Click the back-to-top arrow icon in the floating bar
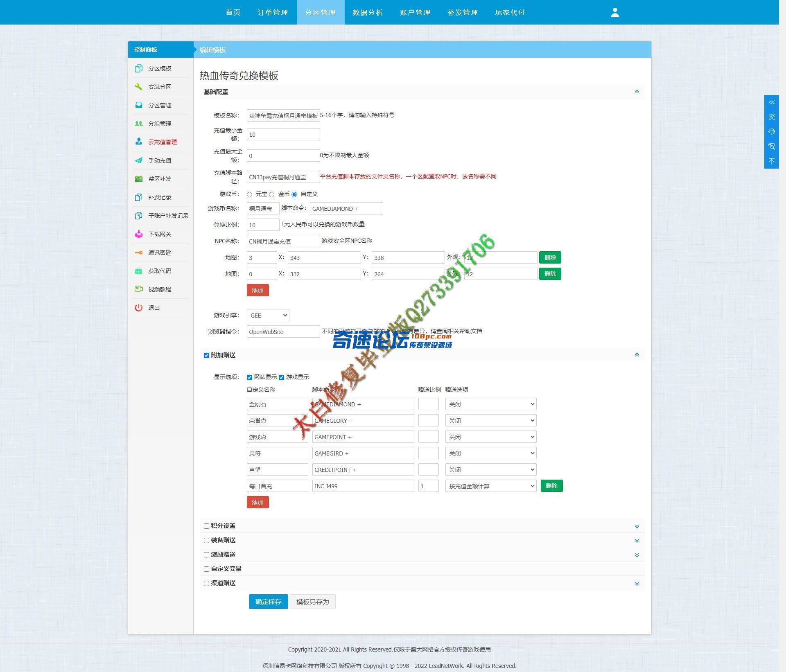 772,161
